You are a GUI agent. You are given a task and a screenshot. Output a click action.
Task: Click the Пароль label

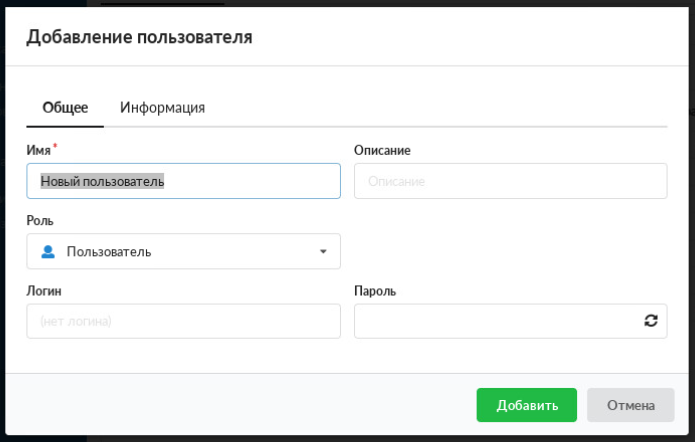(375, 291)
